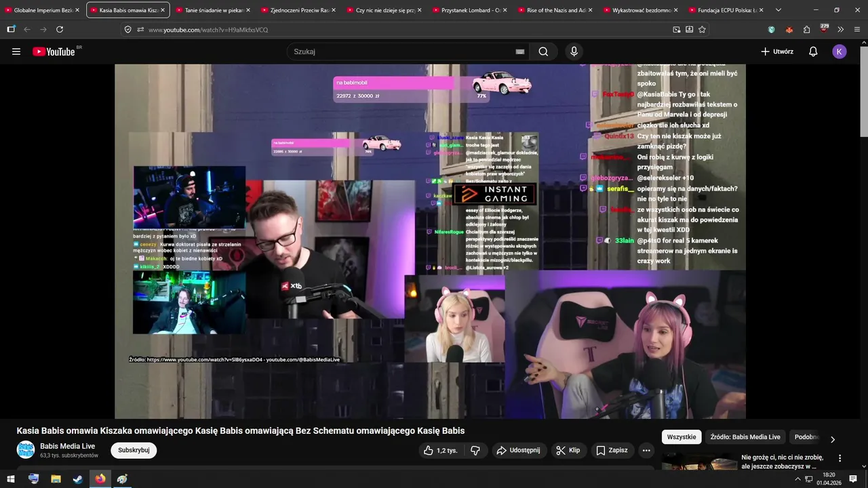Click the install/download page icon in the address bar

coord(690,29)
